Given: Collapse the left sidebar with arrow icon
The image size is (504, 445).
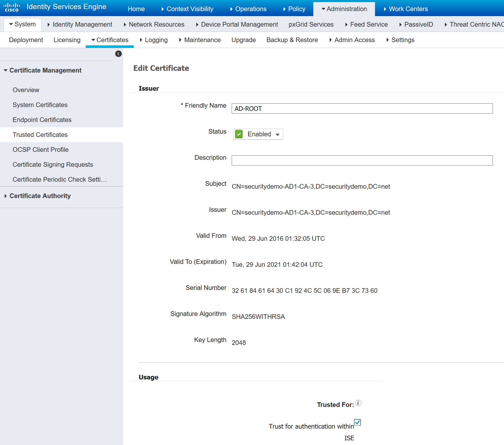Looking at the screenshot, I should pyautogui.click(x=118, y=54).
